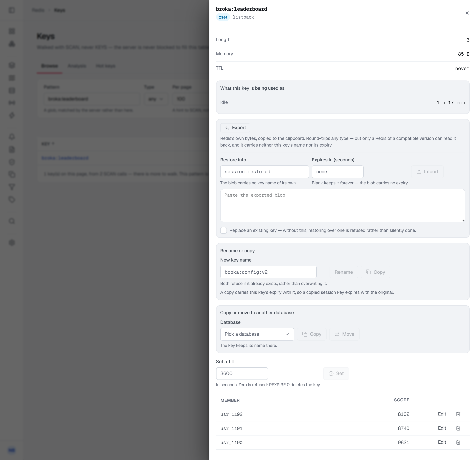
Task: Click Copy next to the Rename button
Action: (x=375, y=272)
